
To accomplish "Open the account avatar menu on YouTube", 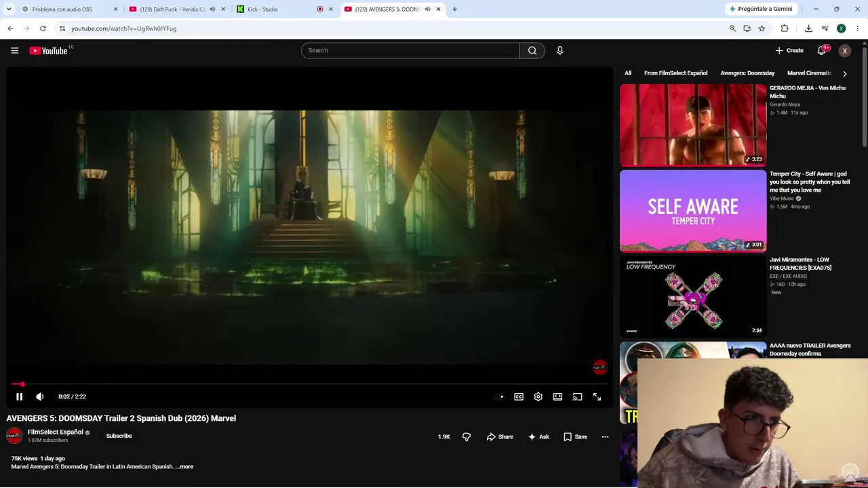I will [x=844, y=51].
